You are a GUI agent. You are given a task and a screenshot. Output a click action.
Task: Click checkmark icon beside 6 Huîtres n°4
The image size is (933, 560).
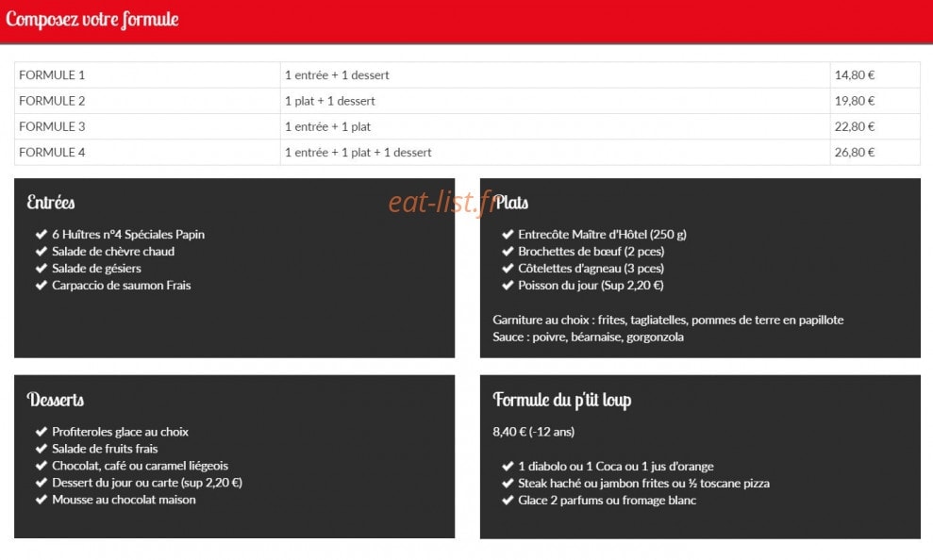pos(42,234)
